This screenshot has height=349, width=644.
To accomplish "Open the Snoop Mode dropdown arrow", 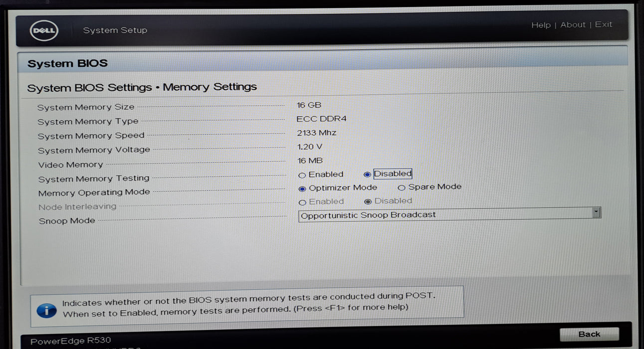I will click(596, 212).
